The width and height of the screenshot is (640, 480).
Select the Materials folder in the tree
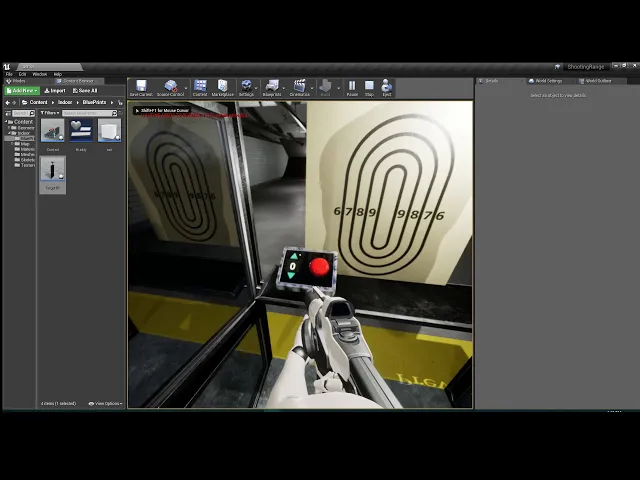pyautogui.click(x=25, y=149)
